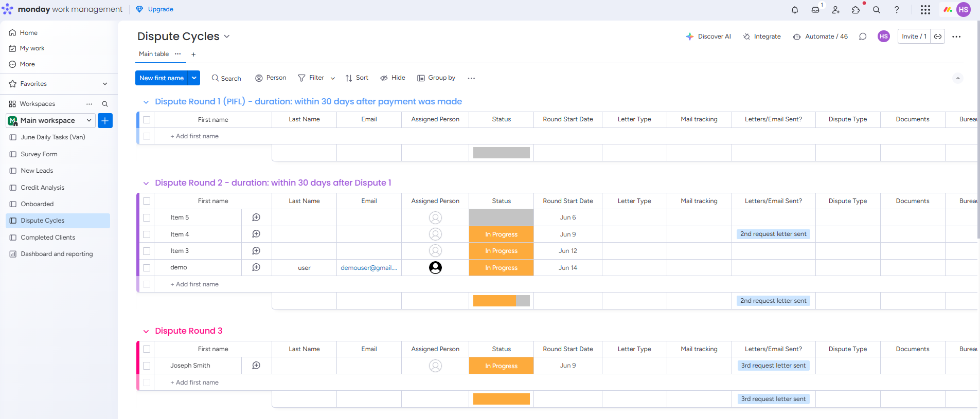The width and height of the screenshot is (980, 419).
Task: Click In Progress status for Item 3
Action: [501, 251]
